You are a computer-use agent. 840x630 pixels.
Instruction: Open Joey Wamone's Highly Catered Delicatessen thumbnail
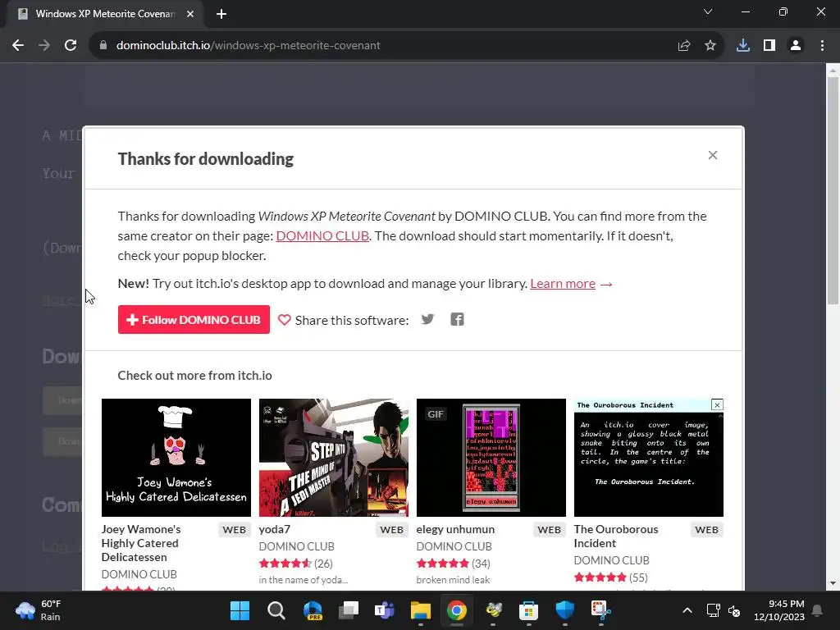176,458
